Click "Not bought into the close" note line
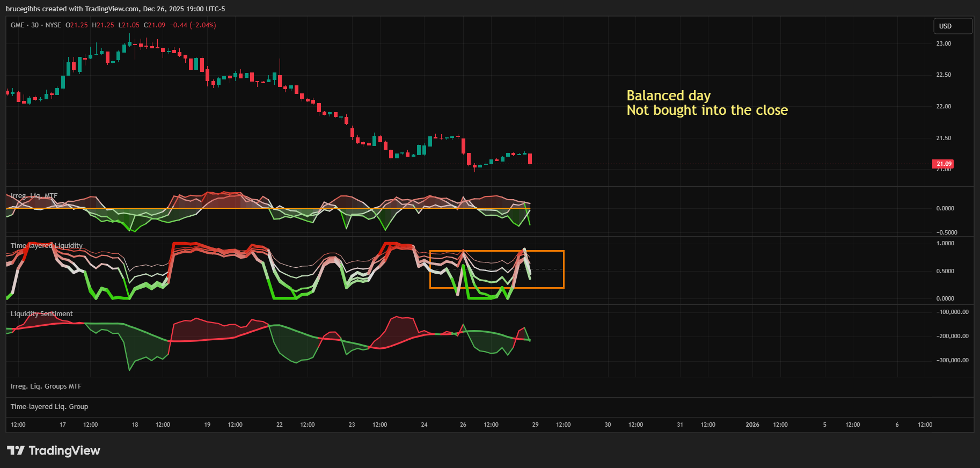 [707, 111]
